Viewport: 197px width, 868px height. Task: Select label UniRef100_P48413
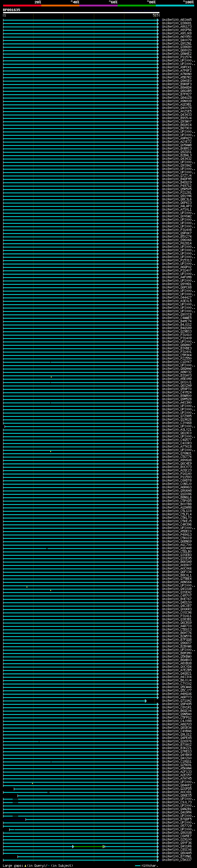(176, 535)
